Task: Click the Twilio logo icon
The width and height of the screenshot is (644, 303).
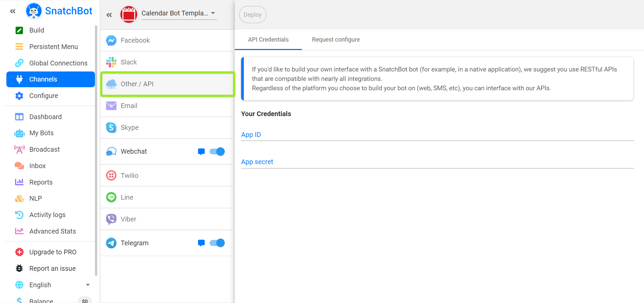Action: pyautogui.click(x=111, y=175)
